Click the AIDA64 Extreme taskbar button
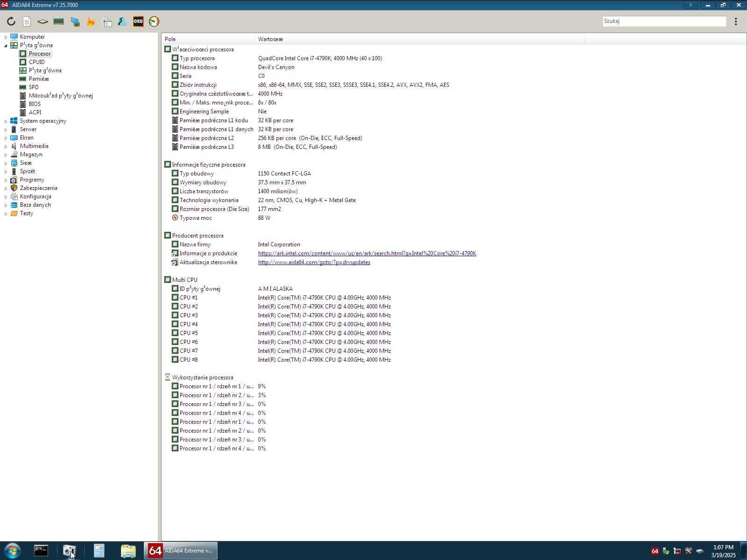The image size is (747, 560). [x=181, y=551]
